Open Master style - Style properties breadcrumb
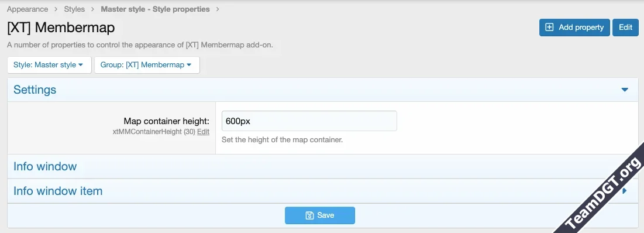 (155, 9)
